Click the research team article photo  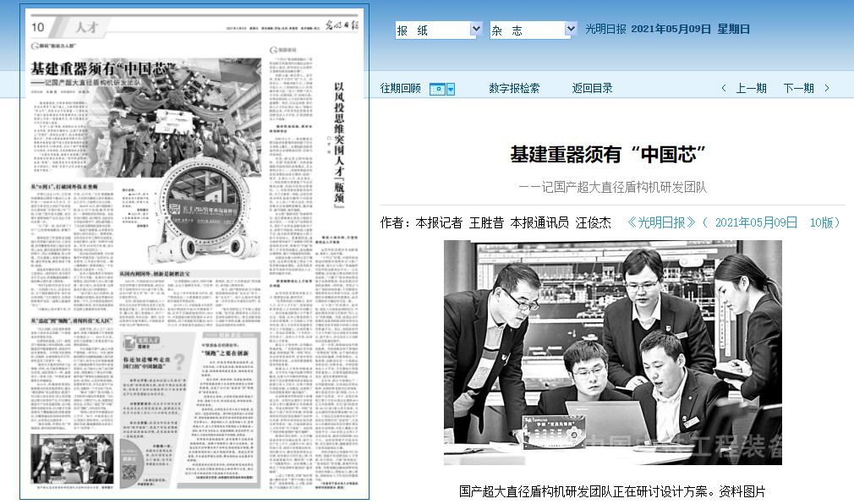(x=612, y=352)
